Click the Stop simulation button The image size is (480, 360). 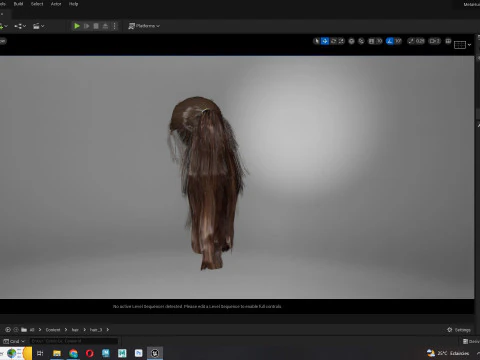pos(96,26)
